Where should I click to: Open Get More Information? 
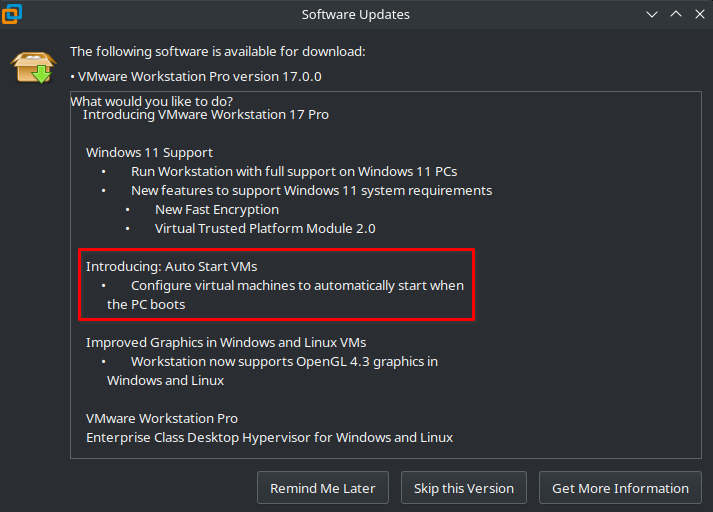(620, 488)
